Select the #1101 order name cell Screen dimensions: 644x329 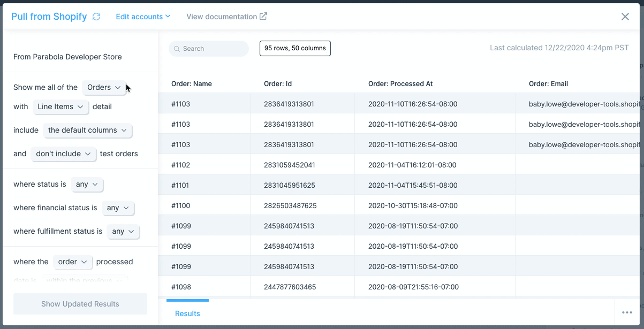(x=180, y=186)
